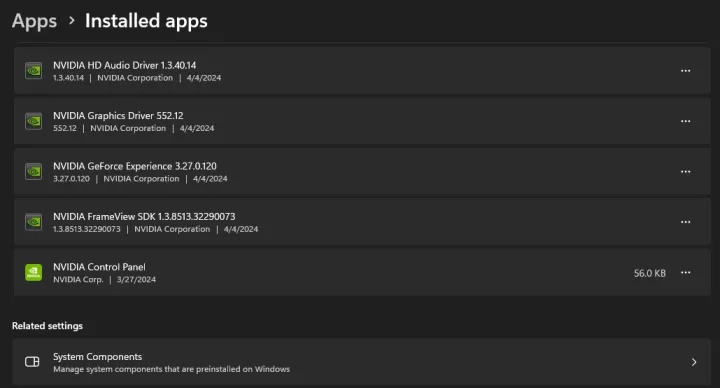Click the System Components icon
720x388 pixels.
click(32, 362)
